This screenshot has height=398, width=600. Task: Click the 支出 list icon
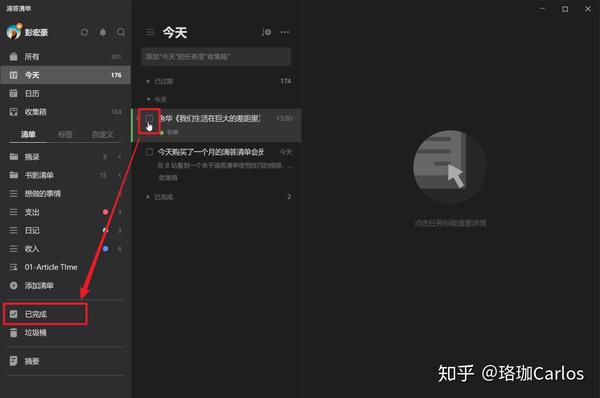tap(13, 212)
